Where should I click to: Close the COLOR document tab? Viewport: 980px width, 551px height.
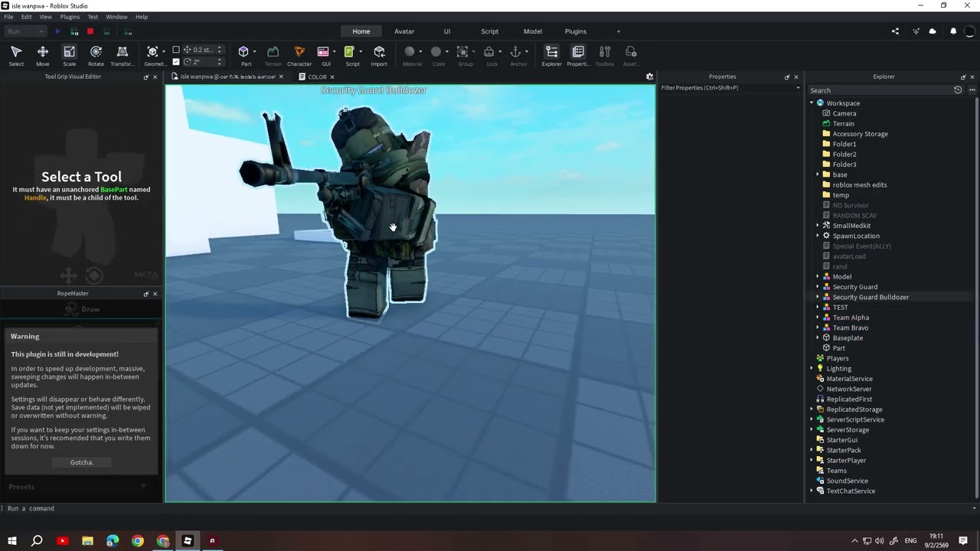point(332,77)
